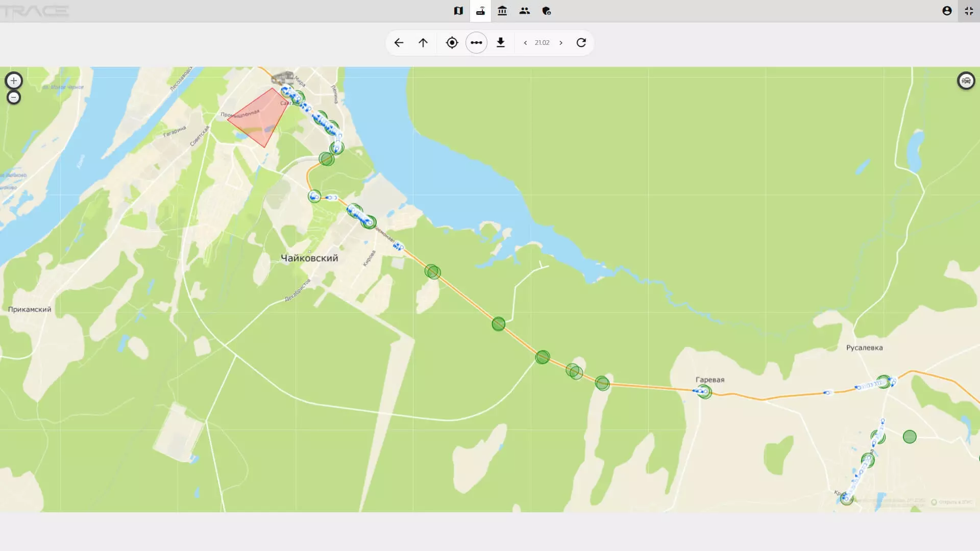Go back with the left arrow
The image size is (980, 551).
[x=399, y=43]
